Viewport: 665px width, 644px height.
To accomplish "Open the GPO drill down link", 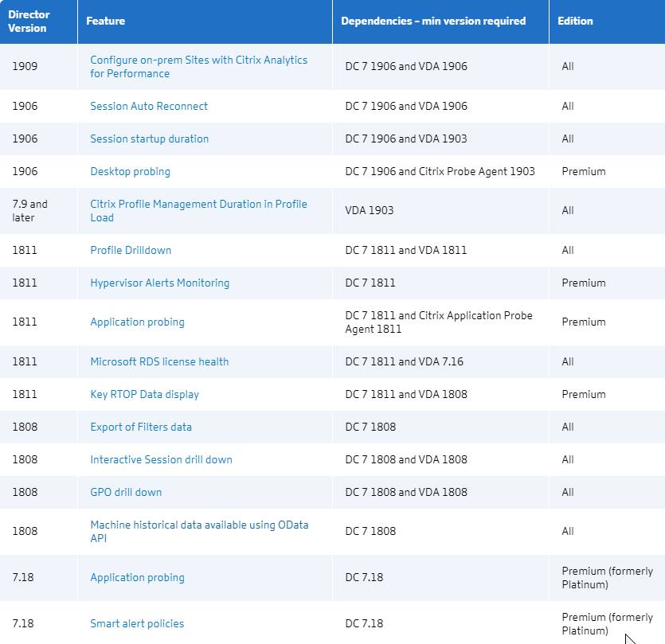I will pyautogui.click(x=126, y=492).
